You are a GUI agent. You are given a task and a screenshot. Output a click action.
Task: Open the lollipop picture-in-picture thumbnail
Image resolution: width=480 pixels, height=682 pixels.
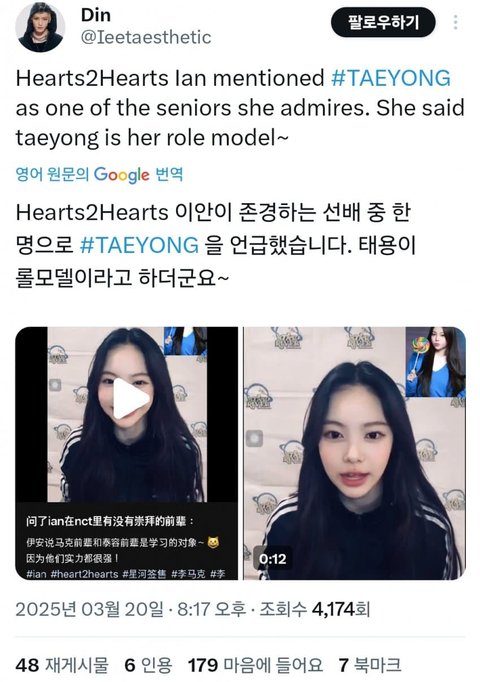click(x=435, y=362)
